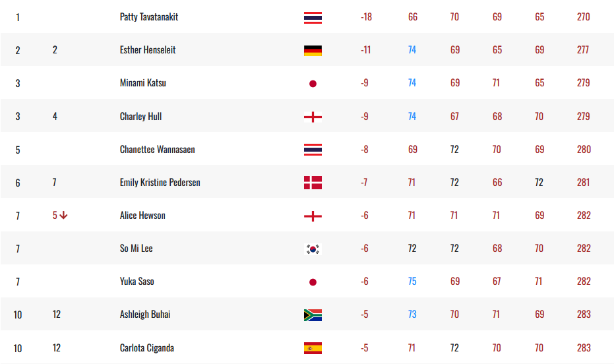Viewport: 614px width, 364px height.
Task: Click South Korea flag for So Mi Lee
Action: tap(313, 249)
